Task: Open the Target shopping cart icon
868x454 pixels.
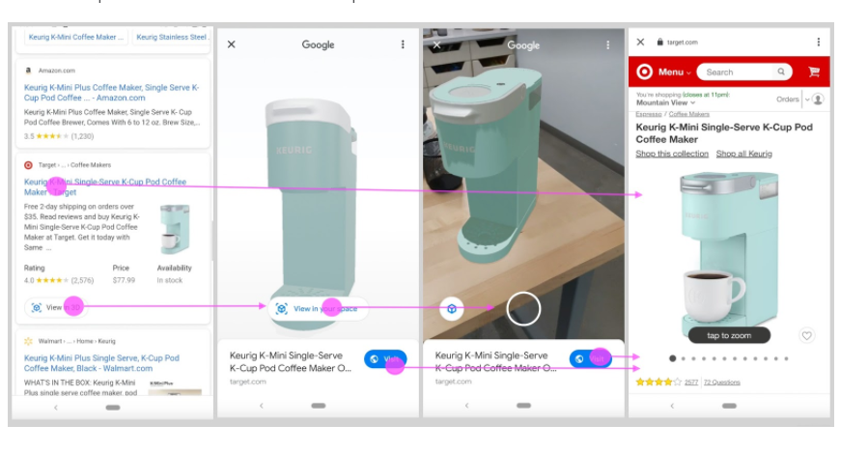Action: (x=814, y=71)
